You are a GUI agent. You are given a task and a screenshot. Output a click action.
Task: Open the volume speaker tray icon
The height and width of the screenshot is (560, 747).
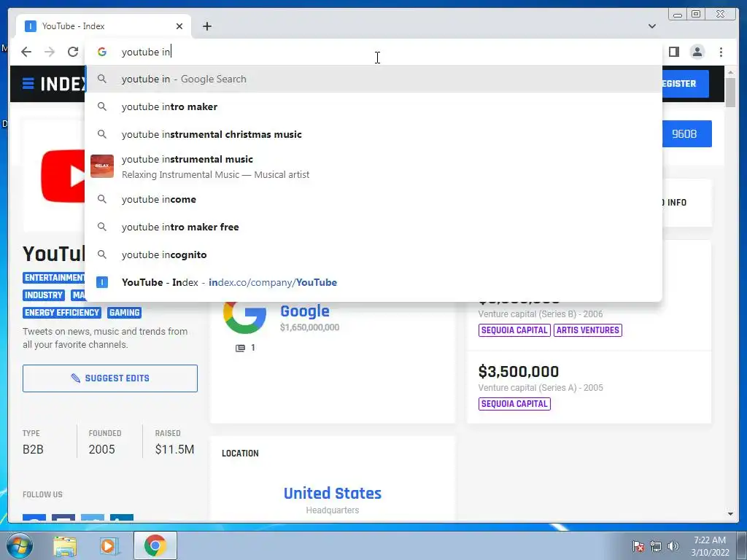[673, 546]
